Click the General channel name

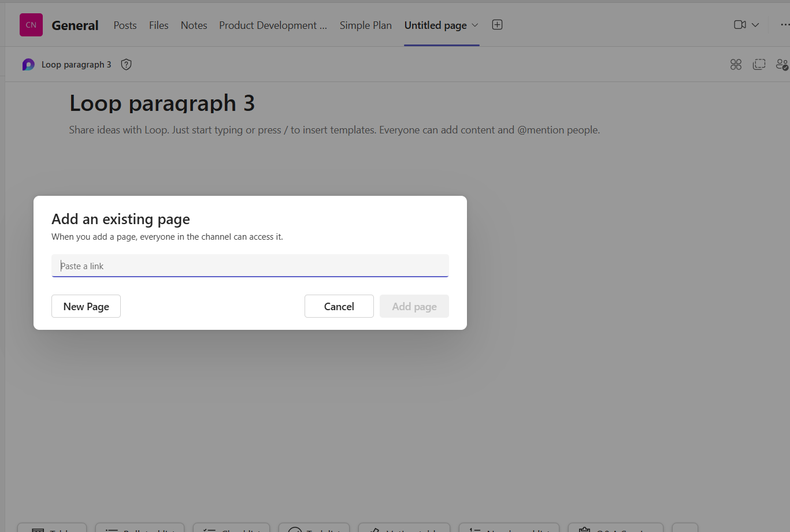pos(75,25)
